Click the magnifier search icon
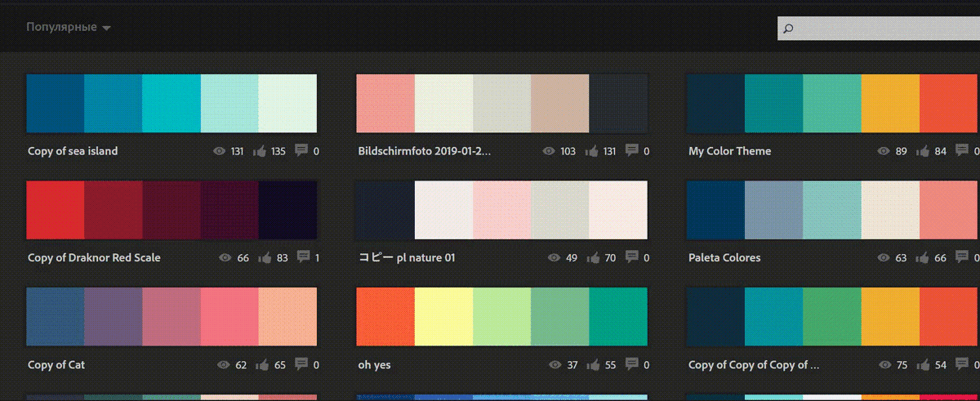 click(x=788, y=29)
